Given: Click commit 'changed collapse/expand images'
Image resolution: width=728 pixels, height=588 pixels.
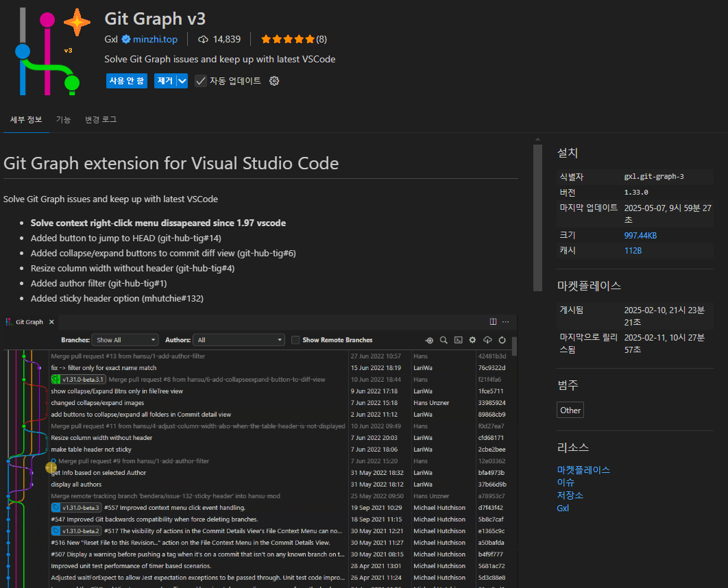Looking at the screenshot, I should [x=97, y=403].
